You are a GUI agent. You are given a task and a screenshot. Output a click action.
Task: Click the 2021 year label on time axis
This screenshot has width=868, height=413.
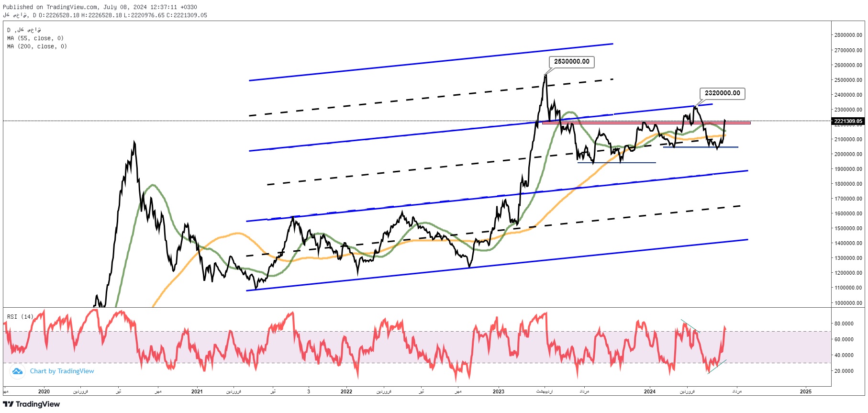(197, 391)
